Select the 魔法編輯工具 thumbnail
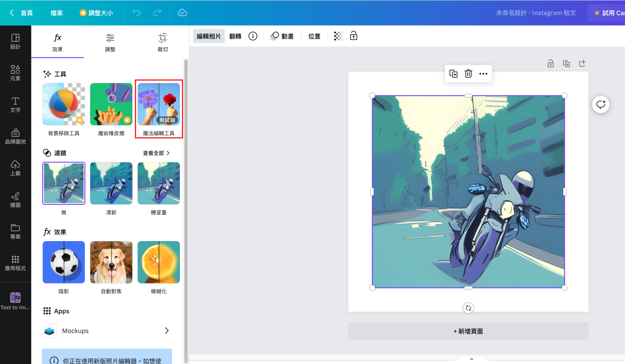This screenshot has height=364, width=625. click(159, 104)
